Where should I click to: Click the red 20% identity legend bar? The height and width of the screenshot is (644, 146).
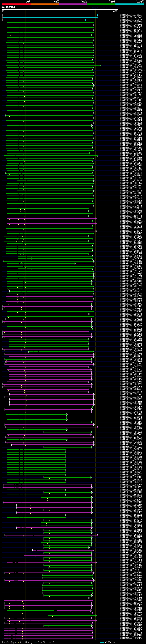click(x=16, y=4)
